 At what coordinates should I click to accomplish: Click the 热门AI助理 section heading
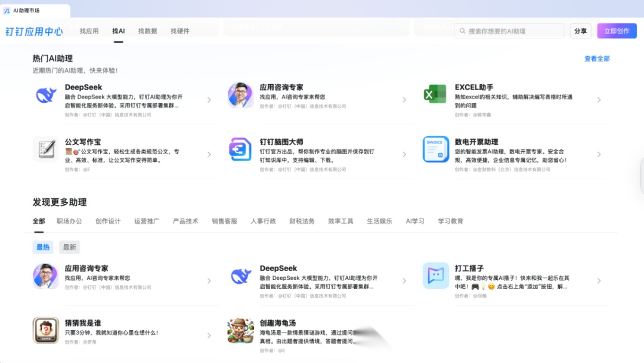click(x=52, y=59)
